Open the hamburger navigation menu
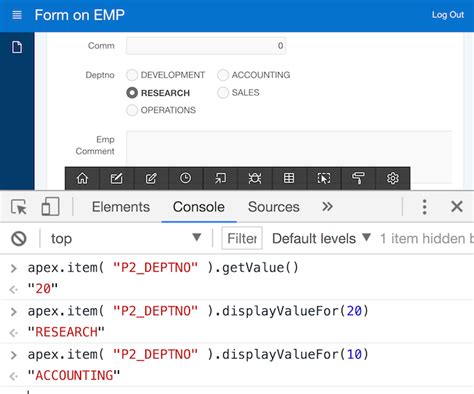The height and width of the screenshot is (394, 474). (17, 15)
